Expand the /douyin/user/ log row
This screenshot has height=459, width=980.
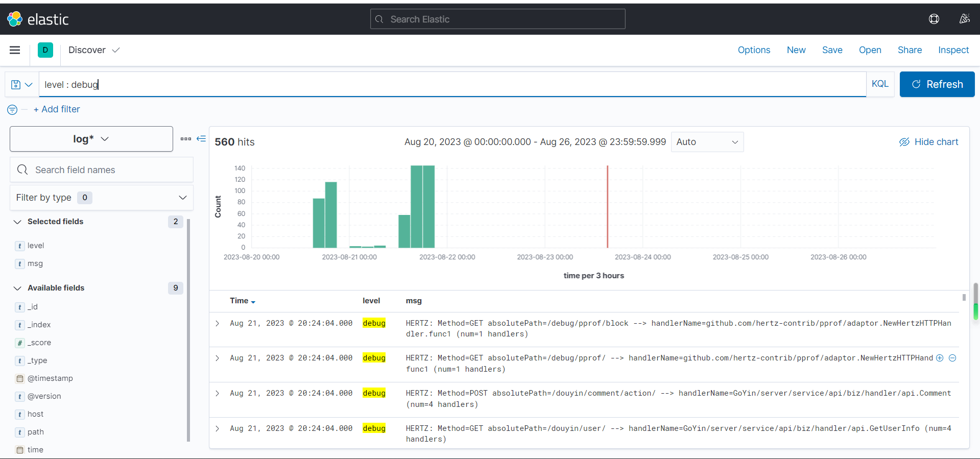click(x=218, y=429)
